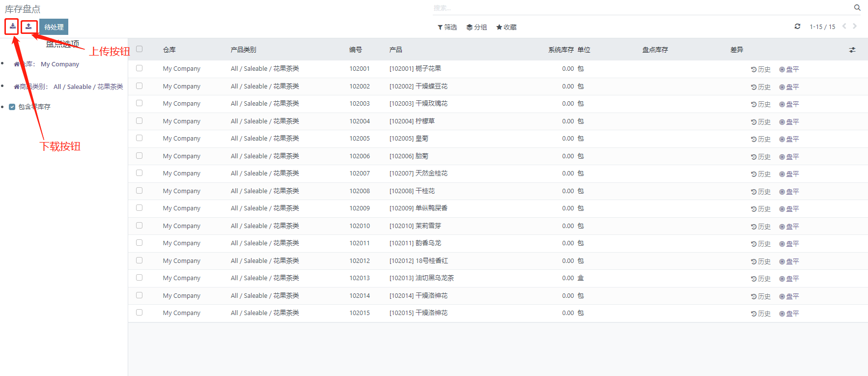Go to previous page arrow

pos(844,27)
